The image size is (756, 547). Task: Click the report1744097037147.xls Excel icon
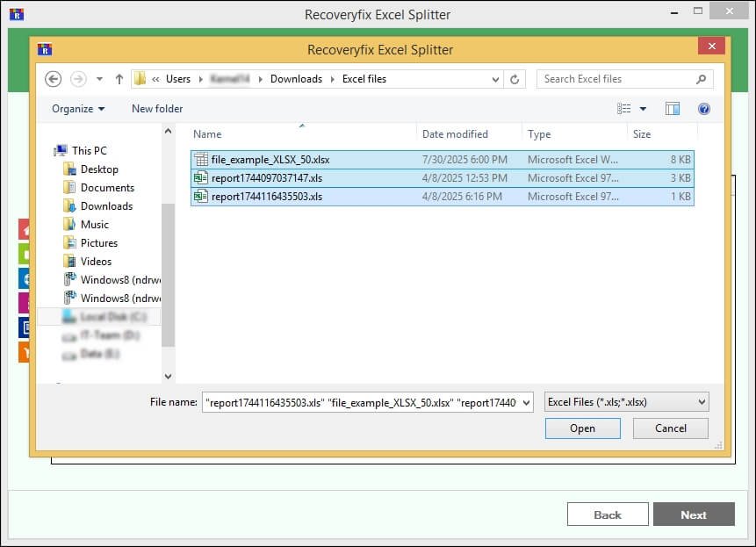pyautogui.click(x=200, y=178)
